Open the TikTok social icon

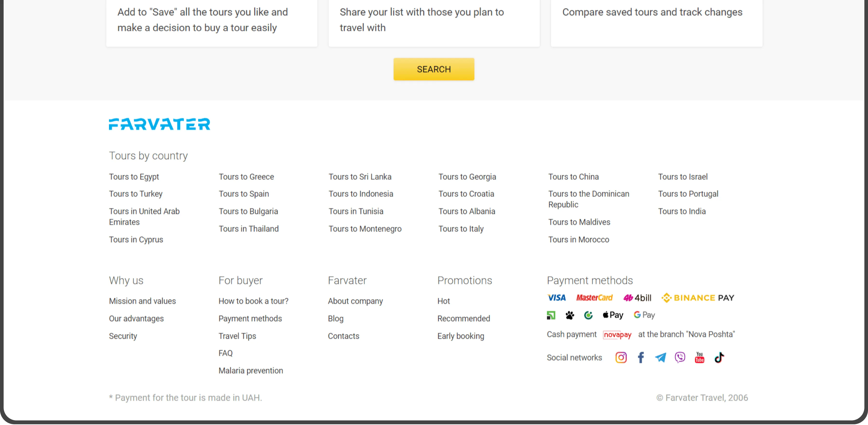(719, 357)
